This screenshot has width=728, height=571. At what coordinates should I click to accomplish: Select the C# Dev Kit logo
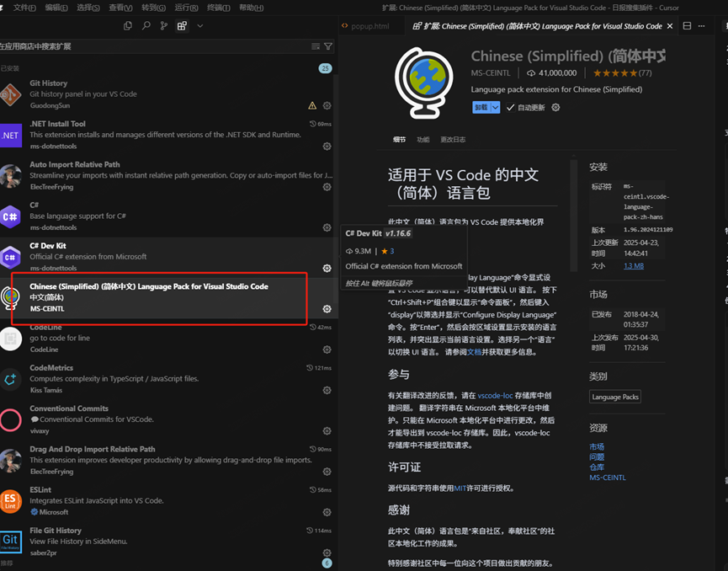click(10, 257)
